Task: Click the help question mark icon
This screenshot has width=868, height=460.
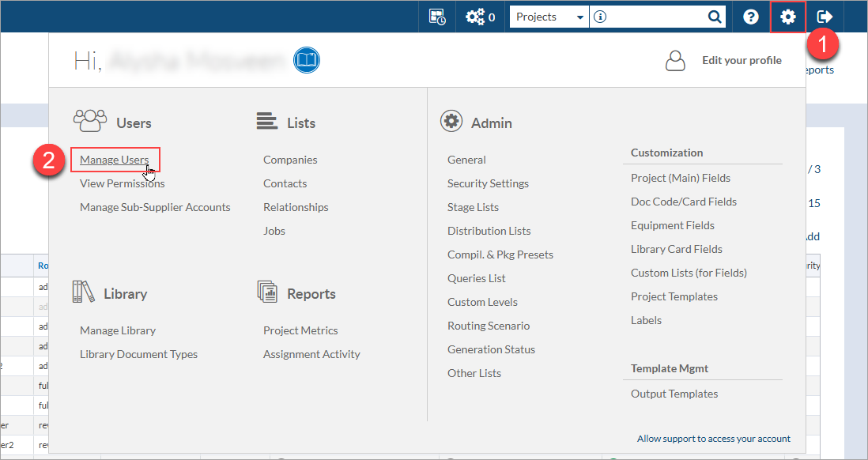Action: pyautogui.click(x=751, y=17)
